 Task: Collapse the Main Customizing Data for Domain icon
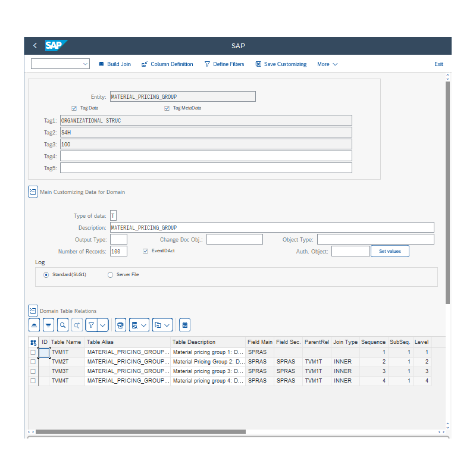click(x=33, y=192)
